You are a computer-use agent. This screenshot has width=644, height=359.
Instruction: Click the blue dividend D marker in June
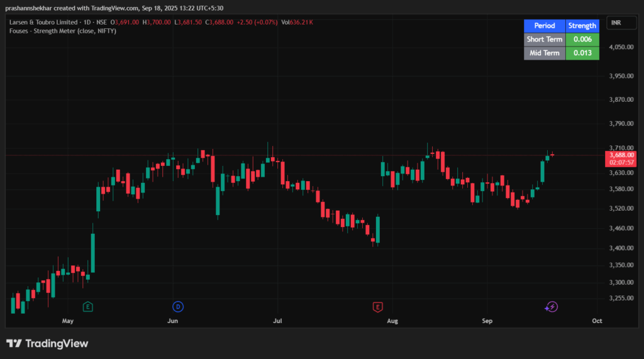178,307
